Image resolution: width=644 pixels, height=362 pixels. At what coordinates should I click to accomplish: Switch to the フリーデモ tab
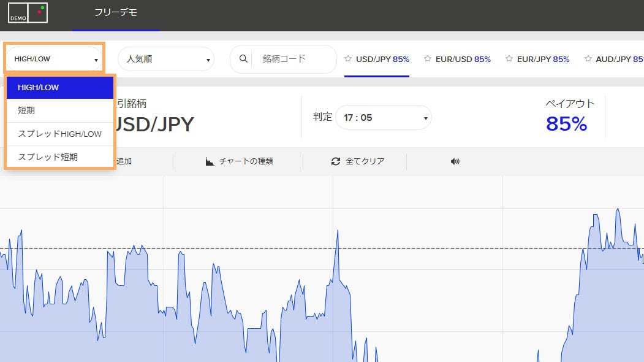(x=116, y=13)
